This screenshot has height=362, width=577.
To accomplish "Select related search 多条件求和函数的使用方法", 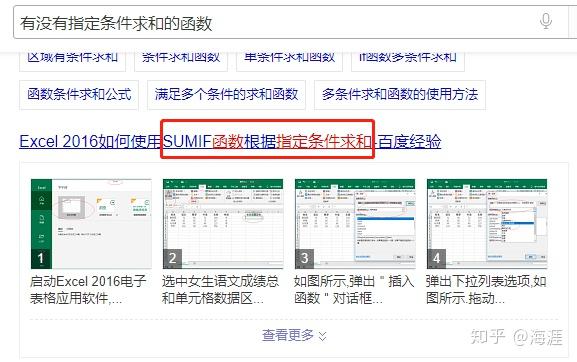I will pyautogui.click(x=400, y=95).
